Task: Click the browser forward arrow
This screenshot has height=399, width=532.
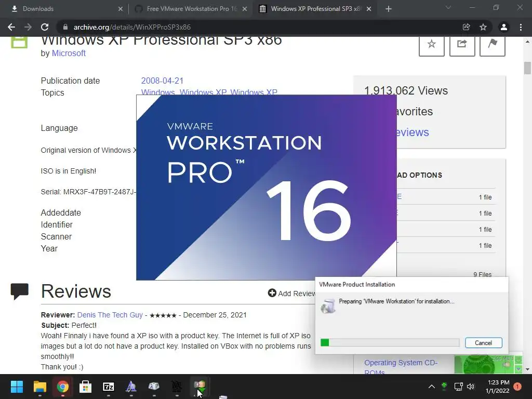Action: [x=28, y=27]
